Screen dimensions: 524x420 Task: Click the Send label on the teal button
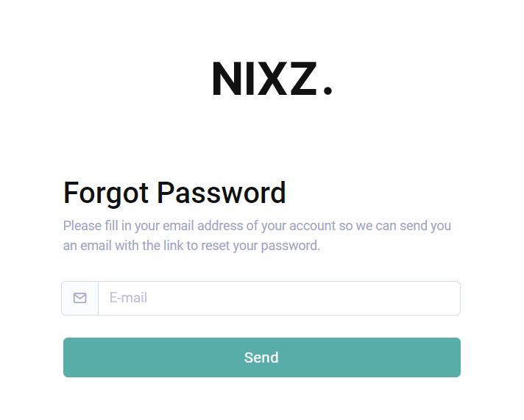(261, 357)
